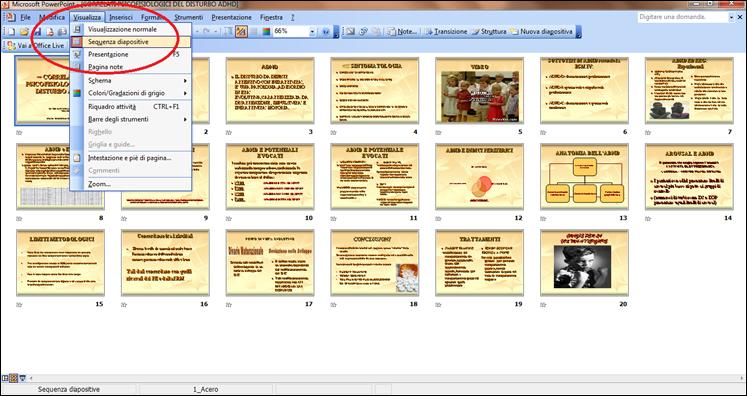Open the Presentazione menu in menu bar
The image size is (747, 396).
click(x=232, y=17)
